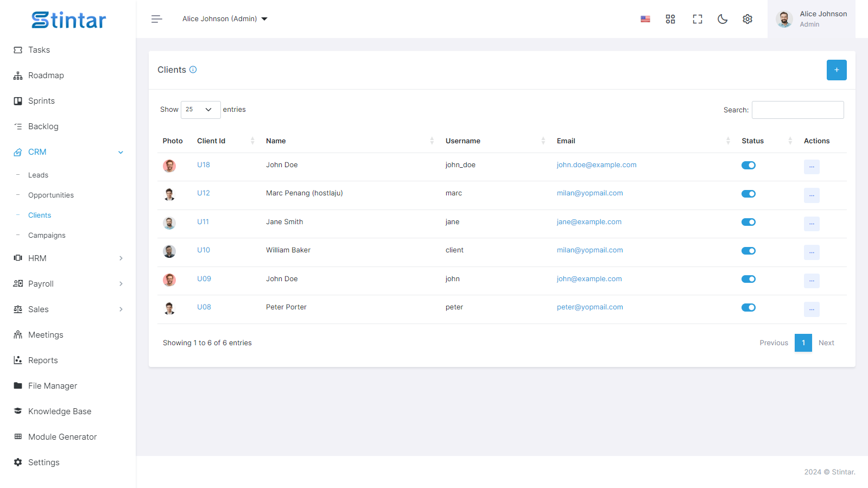Open Opportunities submenu item
The width and height of the screenshot is (868, 488).
pos(51,195)
